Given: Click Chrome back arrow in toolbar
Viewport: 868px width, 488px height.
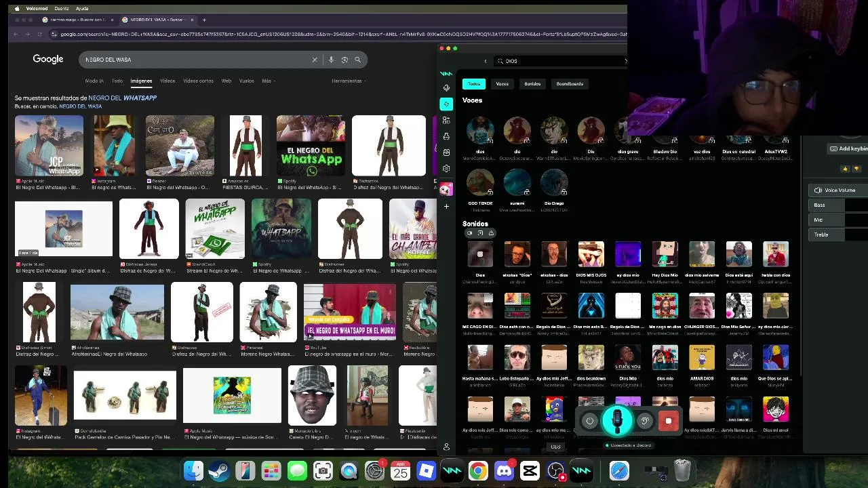Looking at the screenshot, I should (17, 34).
